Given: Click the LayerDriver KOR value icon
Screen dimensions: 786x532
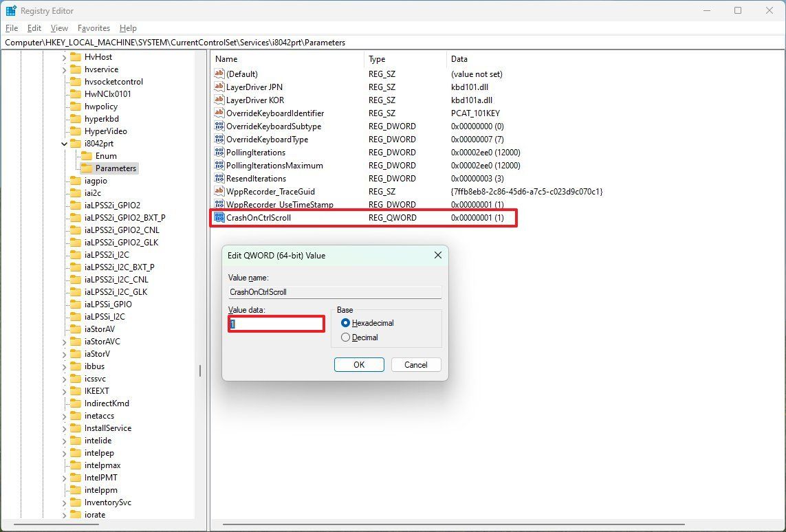Looking at the screenshot, I should tap(219, 100).
